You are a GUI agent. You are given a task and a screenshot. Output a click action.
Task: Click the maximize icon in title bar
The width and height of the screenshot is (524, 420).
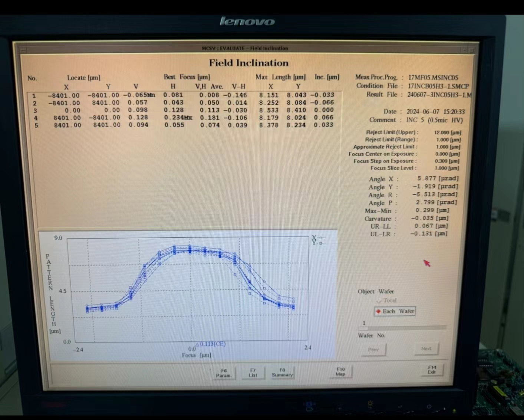[x=472, y=50]
